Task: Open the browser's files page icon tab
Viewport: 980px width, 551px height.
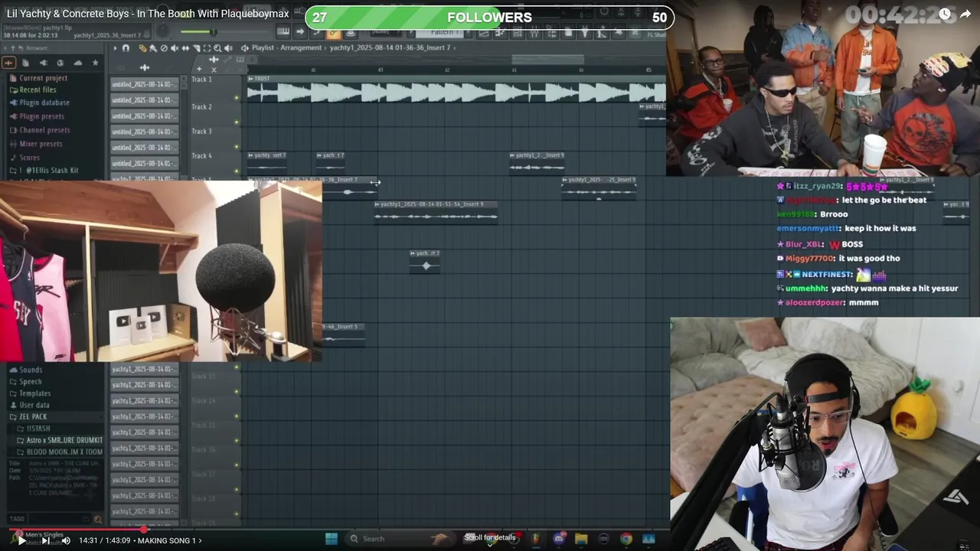Action: (x=25, y=63)
